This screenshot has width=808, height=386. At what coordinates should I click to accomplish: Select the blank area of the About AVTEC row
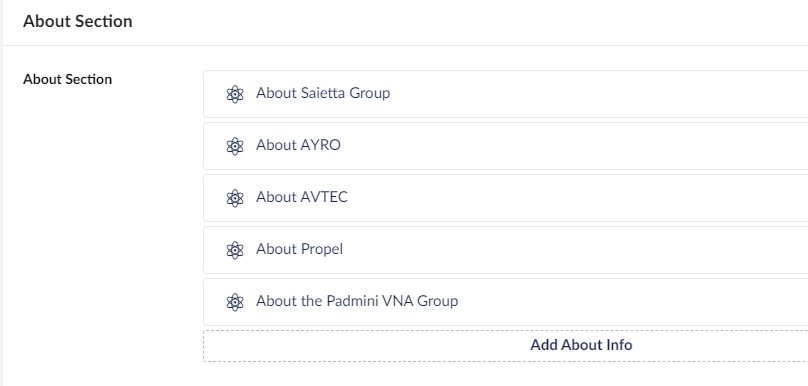(x=577, y=198)
